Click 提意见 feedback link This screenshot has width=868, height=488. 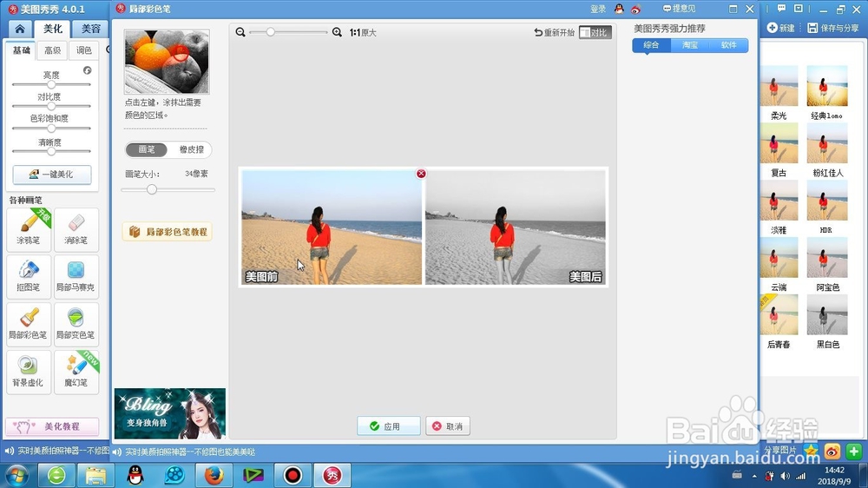point(680,9)
